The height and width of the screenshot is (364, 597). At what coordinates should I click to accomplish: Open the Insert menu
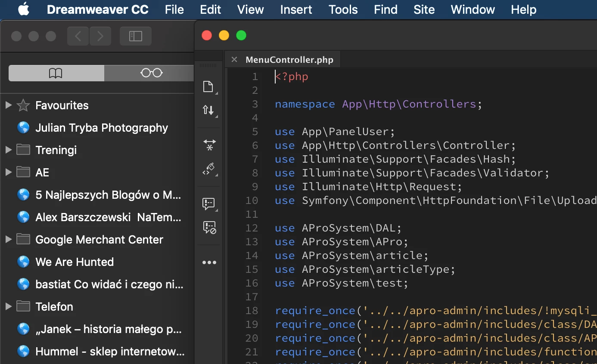(296, 9)
